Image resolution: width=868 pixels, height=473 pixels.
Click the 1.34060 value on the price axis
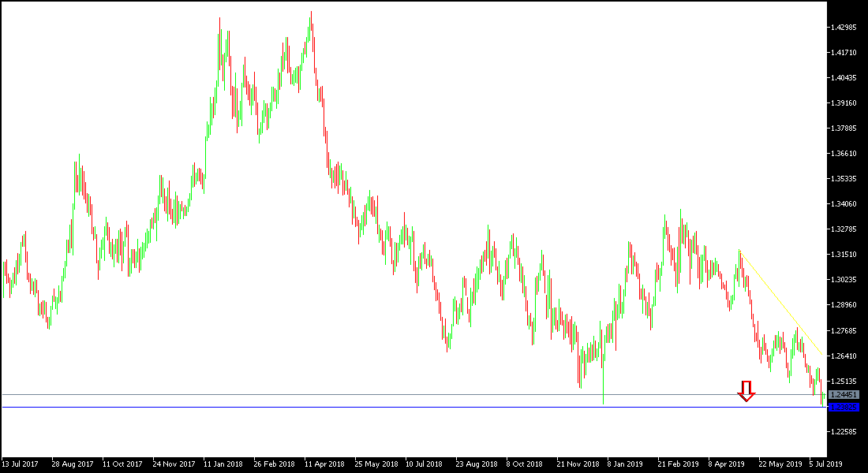tap(844, 204)
